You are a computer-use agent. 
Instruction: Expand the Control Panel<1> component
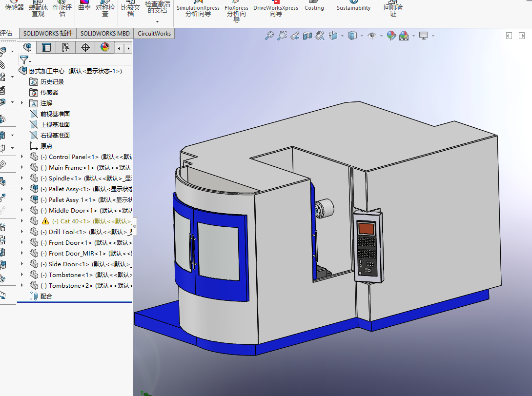point(21,157)
